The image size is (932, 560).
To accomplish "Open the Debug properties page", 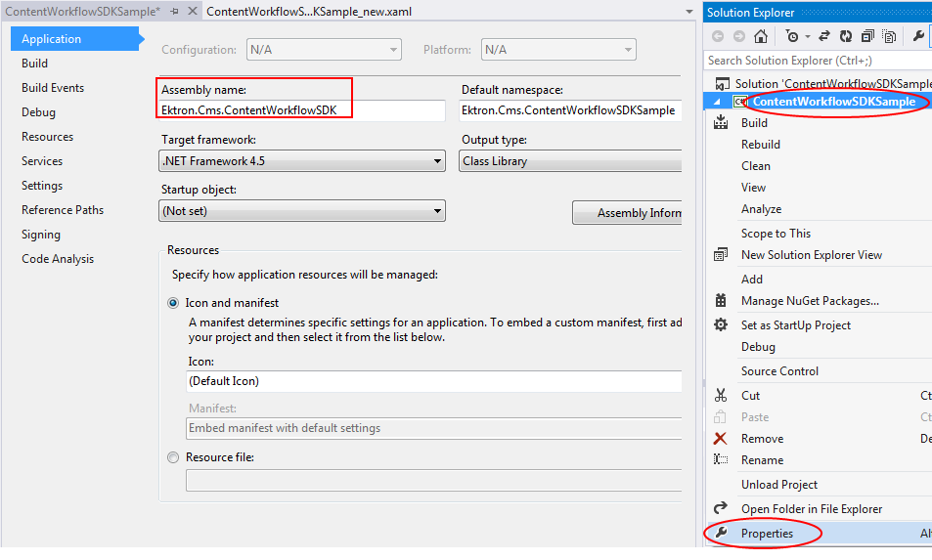I will 39,112.
